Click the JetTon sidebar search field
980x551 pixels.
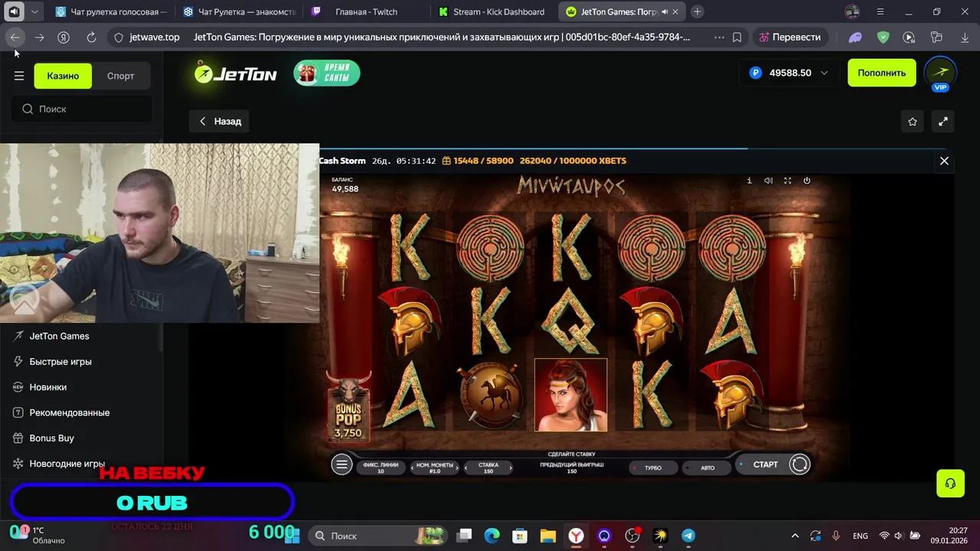coord(81,109)
